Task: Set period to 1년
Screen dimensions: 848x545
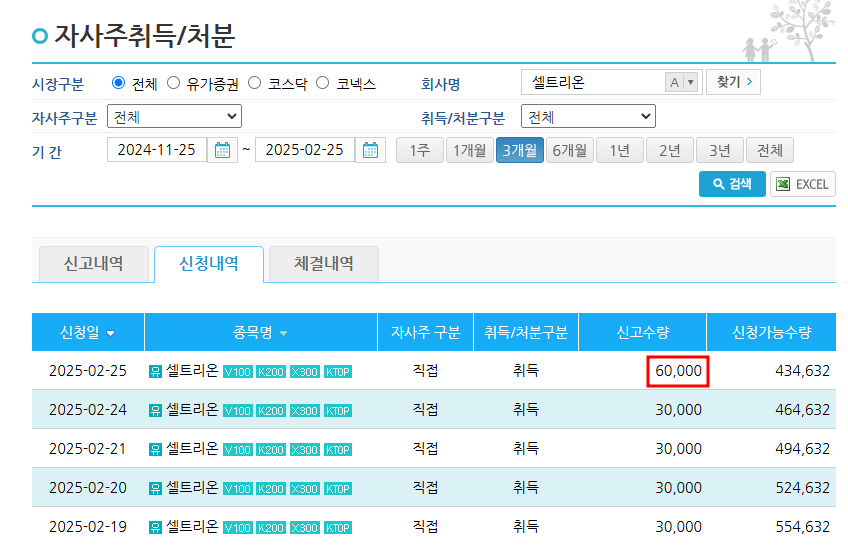Action: tap(620, 150)
